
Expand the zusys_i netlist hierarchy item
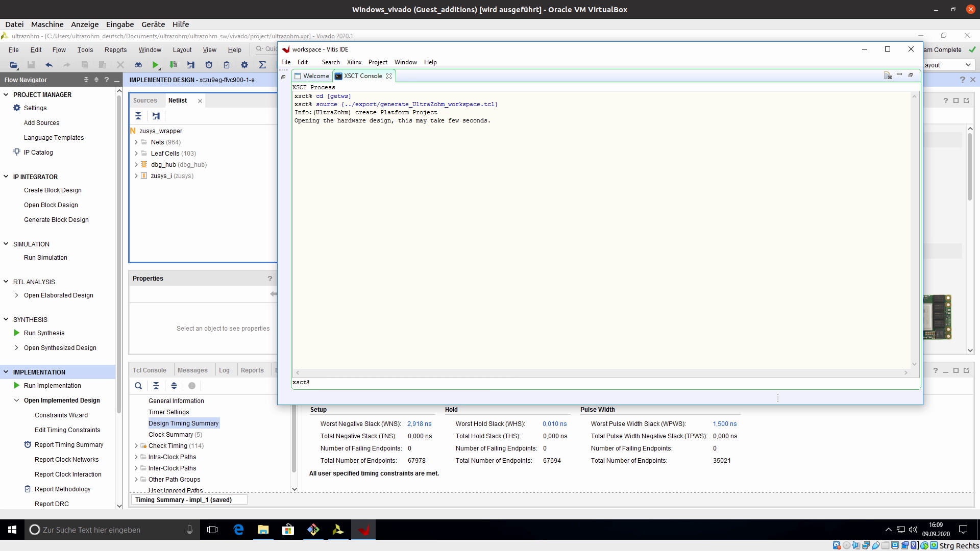coord(136,176)
